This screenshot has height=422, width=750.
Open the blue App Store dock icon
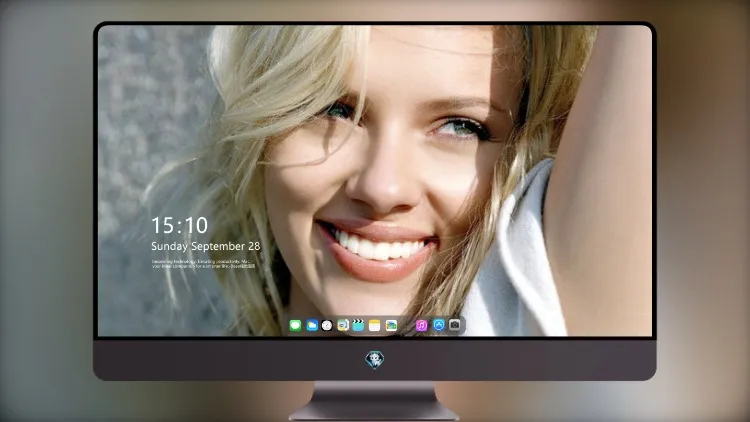tap(439, 325)
